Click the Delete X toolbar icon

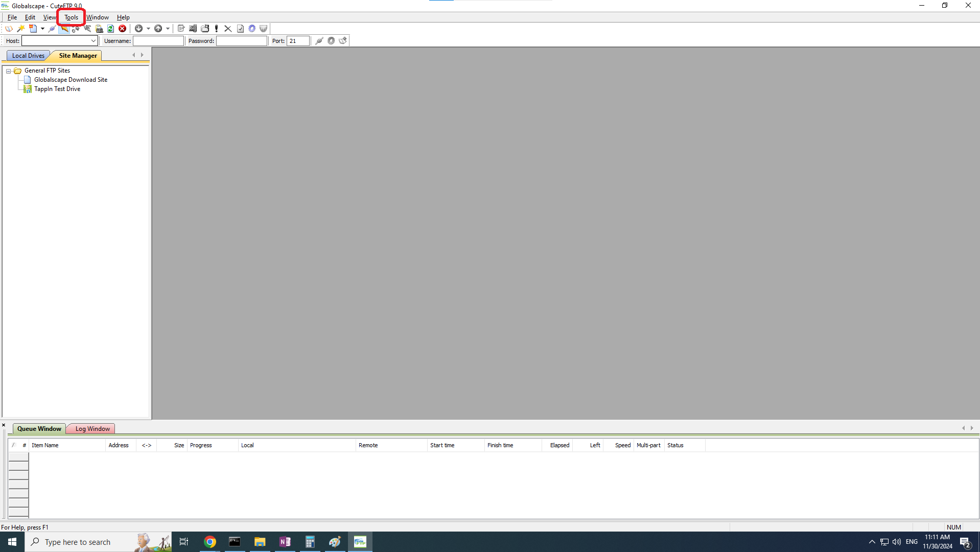click(228, 29)
